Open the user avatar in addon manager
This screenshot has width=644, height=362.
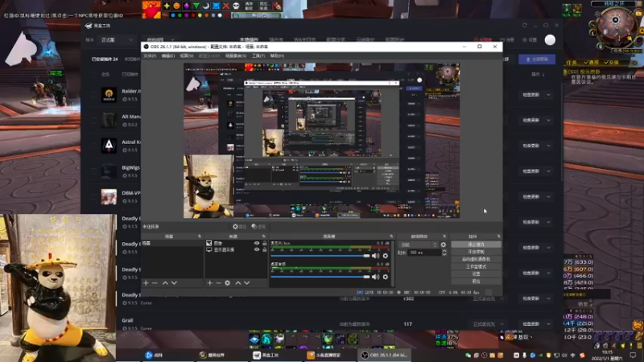[550, 39]
